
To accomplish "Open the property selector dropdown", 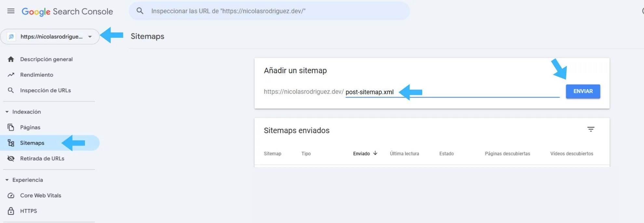I will pyautogui.click(x=50, y=37).
